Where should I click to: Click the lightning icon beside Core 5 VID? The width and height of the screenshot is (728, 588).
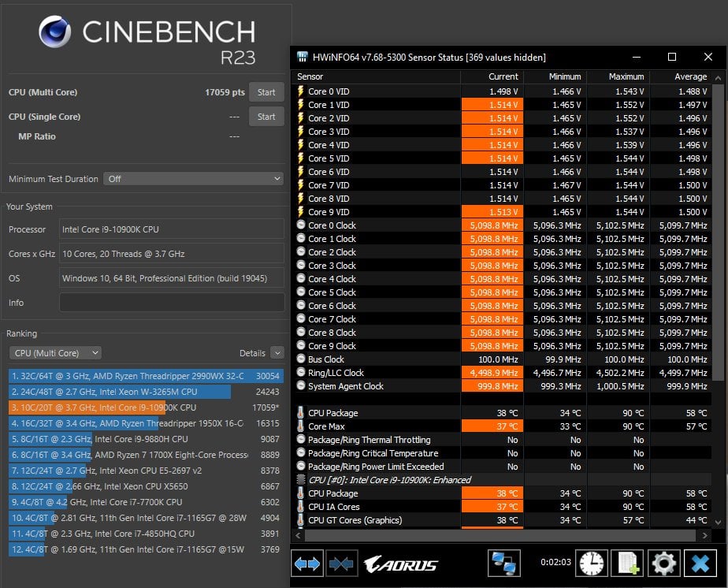pos(301,158)
